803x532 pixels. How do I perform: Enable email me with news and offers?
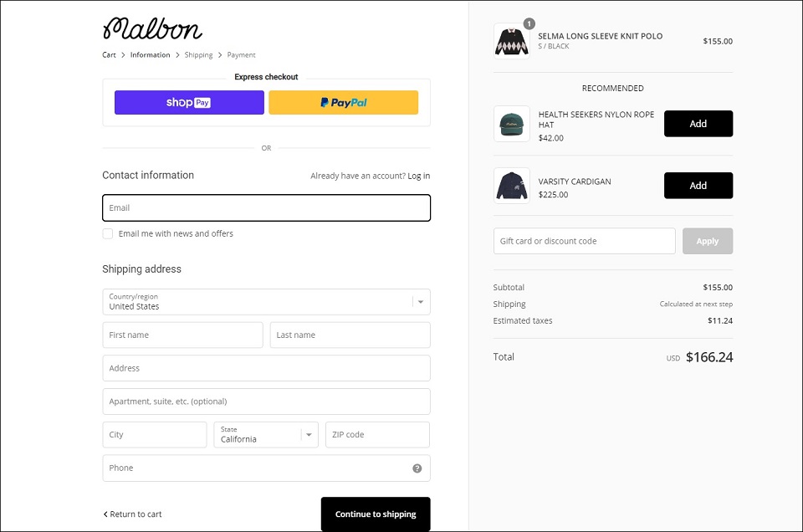click(108, 233)
